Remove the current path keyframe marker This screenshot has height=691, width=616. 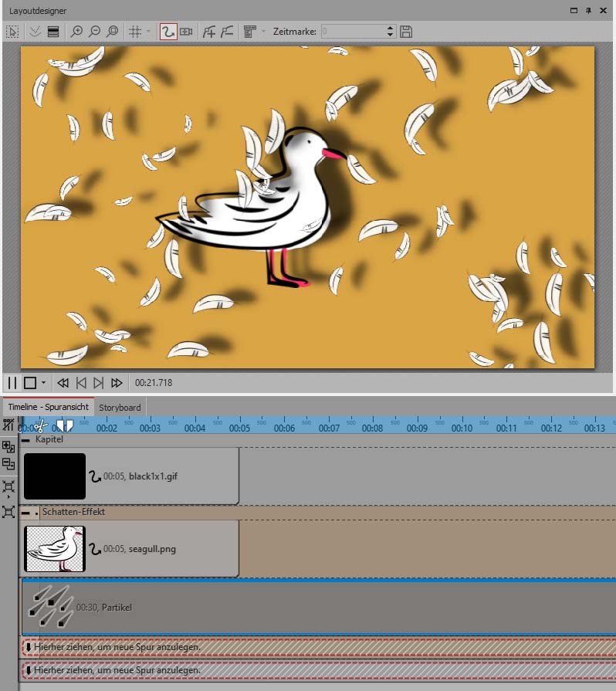pos(227,32)
